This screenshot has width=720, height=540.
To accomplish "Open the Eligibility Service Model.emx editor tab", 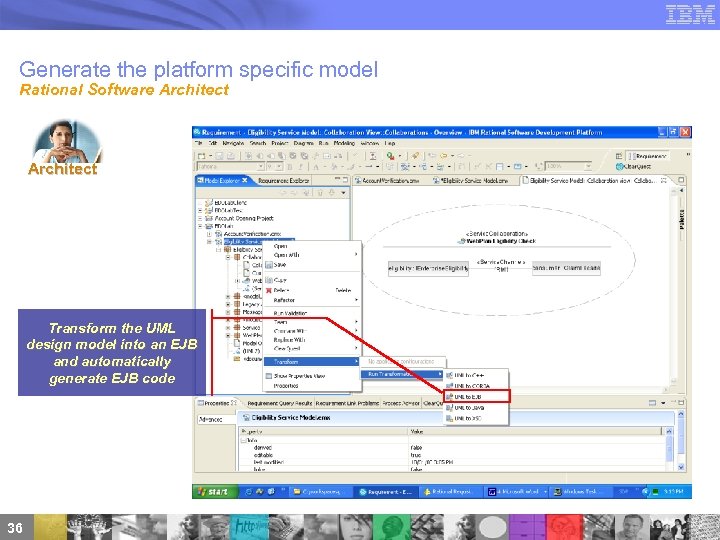I will pos(471,181).
